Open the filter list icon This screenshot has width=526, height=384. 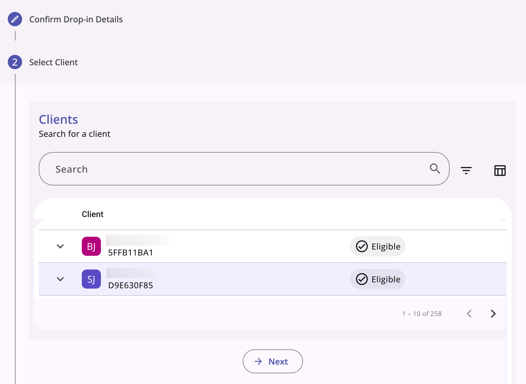(466, 170)
